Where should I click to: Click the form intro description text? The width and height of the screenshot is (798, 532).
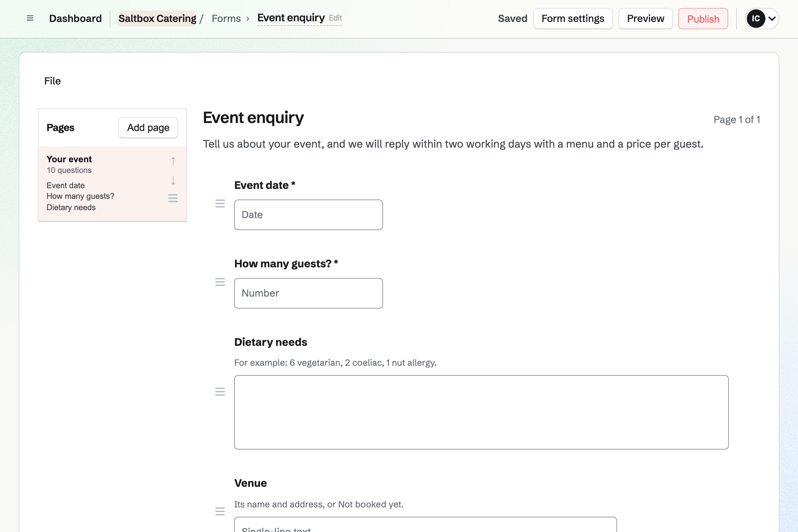(453, 144)
